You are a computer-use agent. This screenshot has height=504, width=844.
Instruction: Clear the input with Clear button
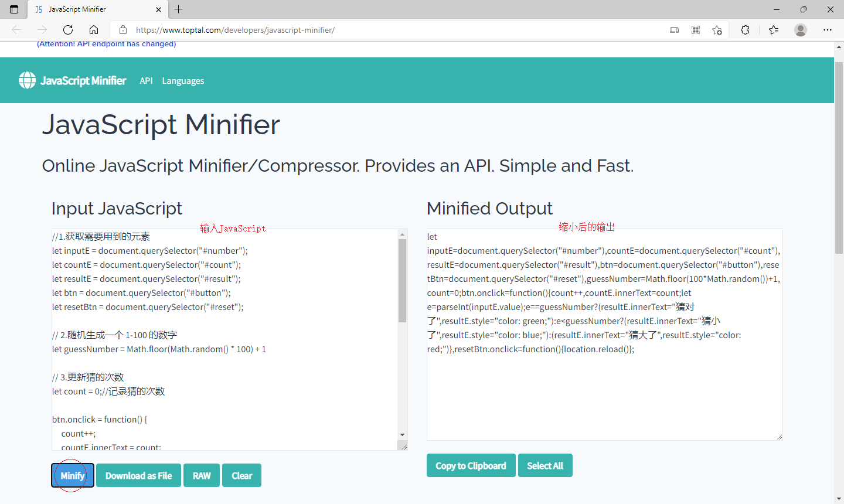(x=241, y=475)
